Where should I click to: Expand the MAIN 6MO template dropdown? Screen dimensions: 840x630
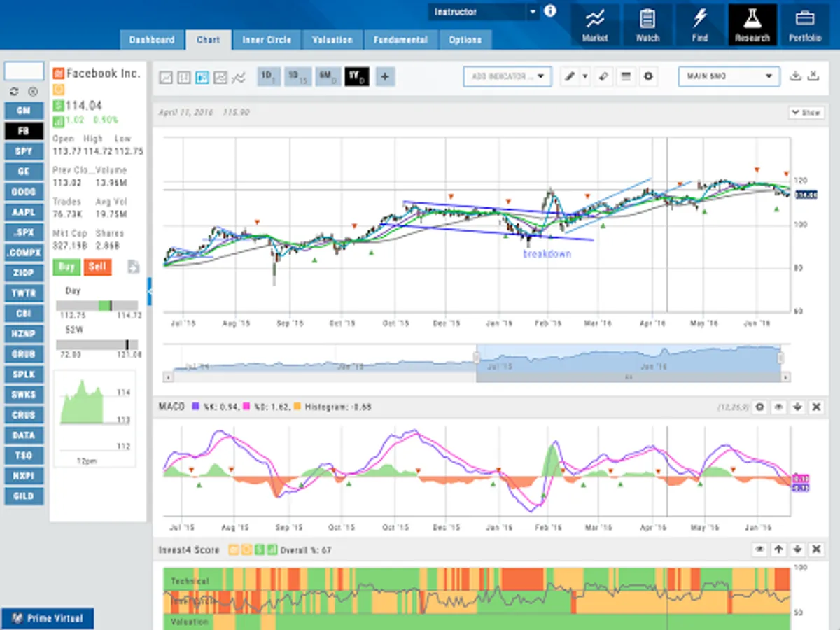click(x=729, y=77)
